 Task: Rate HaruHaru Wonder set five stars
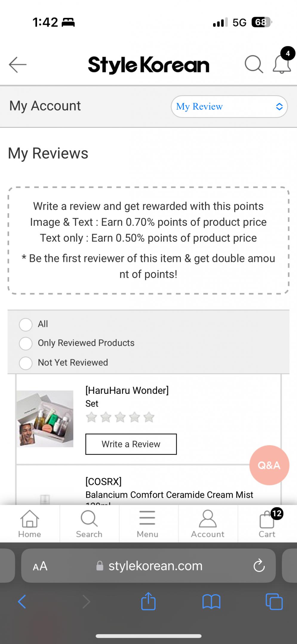(149, 417)
